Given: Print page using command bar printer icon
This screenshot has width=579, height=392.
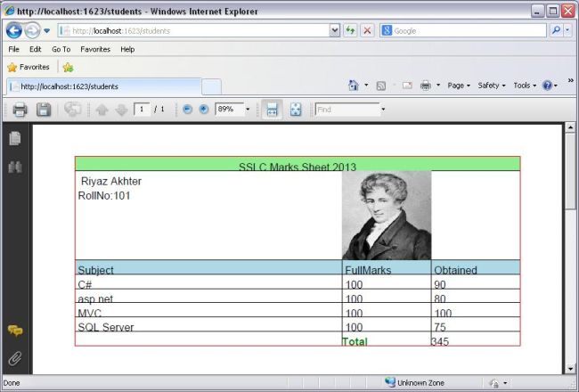Looking at the screenshot, I should [x=426, y=86].
